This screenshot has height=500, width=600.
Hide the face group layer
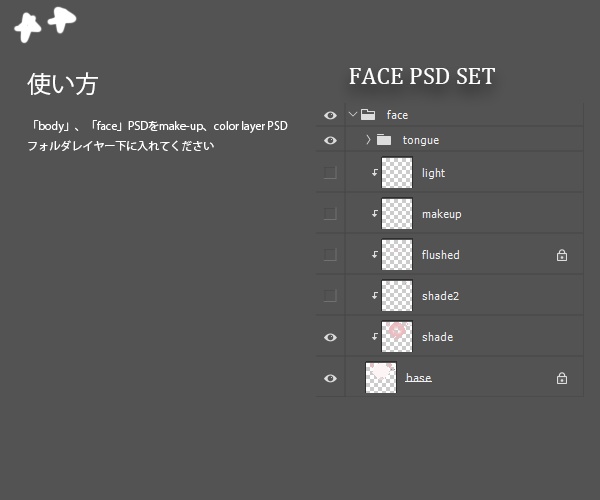(330, 115)
